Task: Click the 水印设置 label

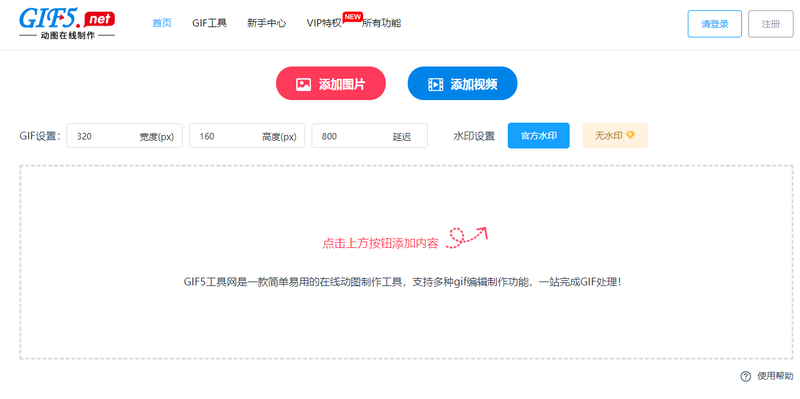Action: click(x=474, y=136)
